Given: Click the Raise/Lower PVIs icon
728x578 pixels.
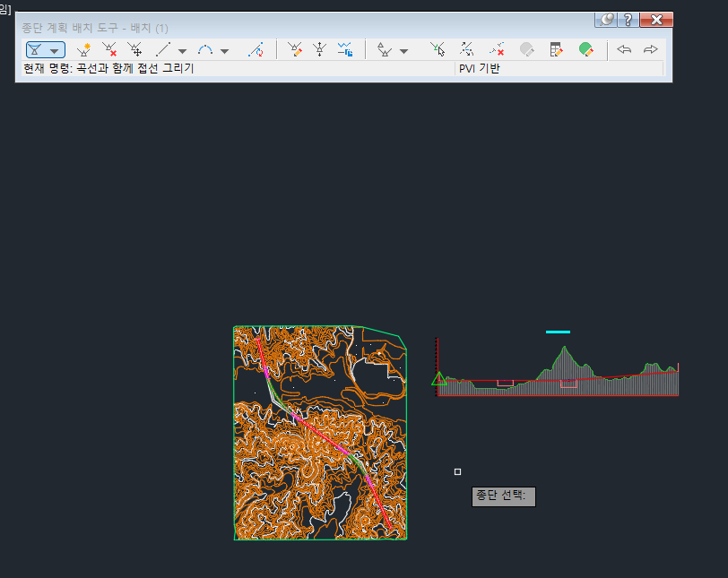Looking at the screenshot, I should (x=319, y=50).
